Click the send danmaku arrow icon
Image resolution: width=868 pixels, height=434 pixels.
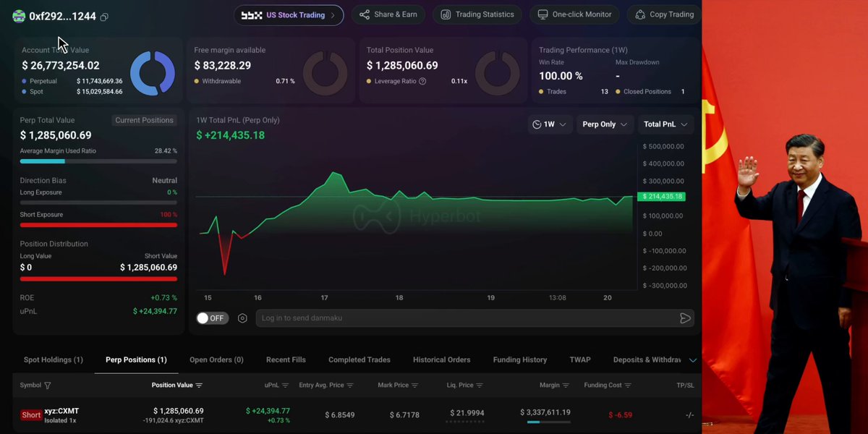pos(685,318)
